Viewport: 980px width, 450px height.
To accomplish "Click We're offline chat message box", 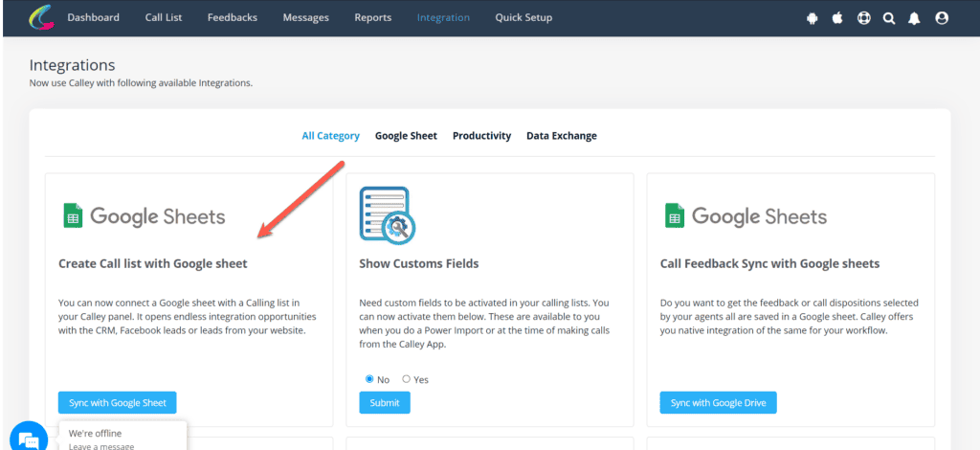I will click(x=123, y=436).
